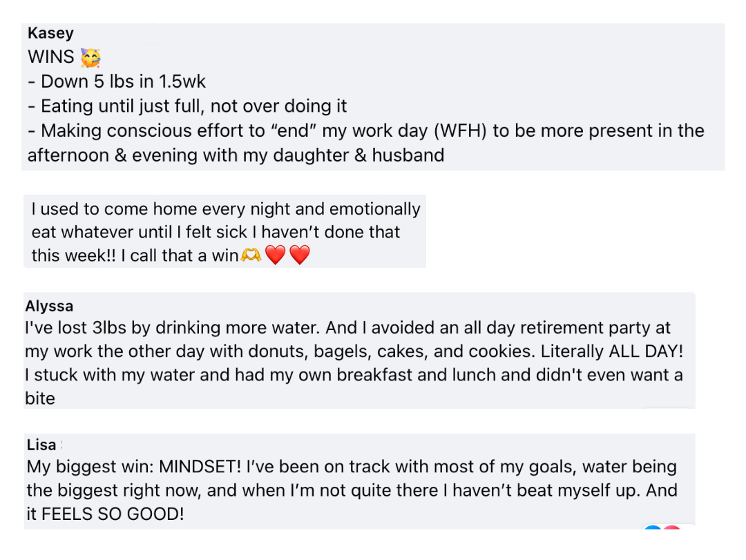Click the party face emoji after WINS

[x=90, y=57]
